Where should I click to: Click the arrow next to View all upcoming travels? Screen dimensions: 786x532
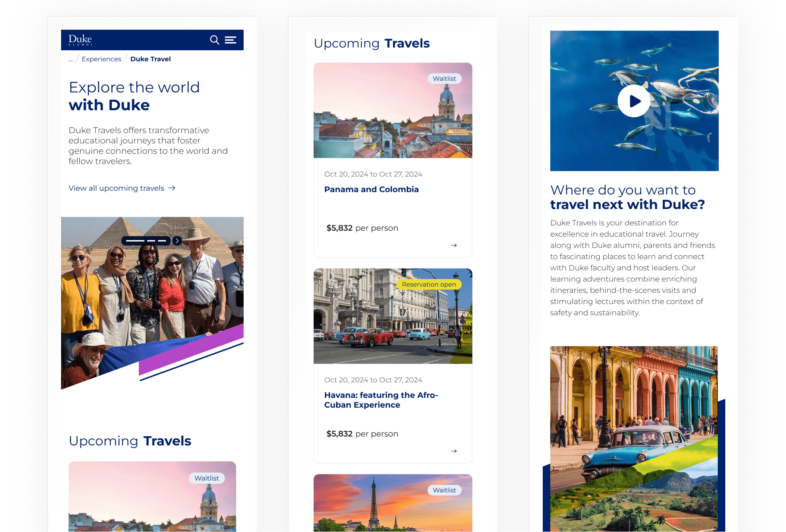tap(172, 188)
